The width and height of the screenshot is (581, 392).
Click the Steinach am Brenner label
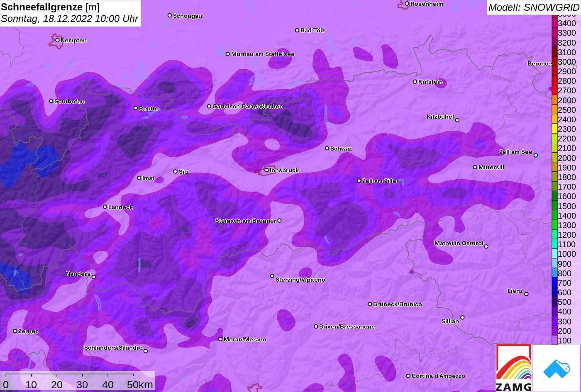[246, 221]
